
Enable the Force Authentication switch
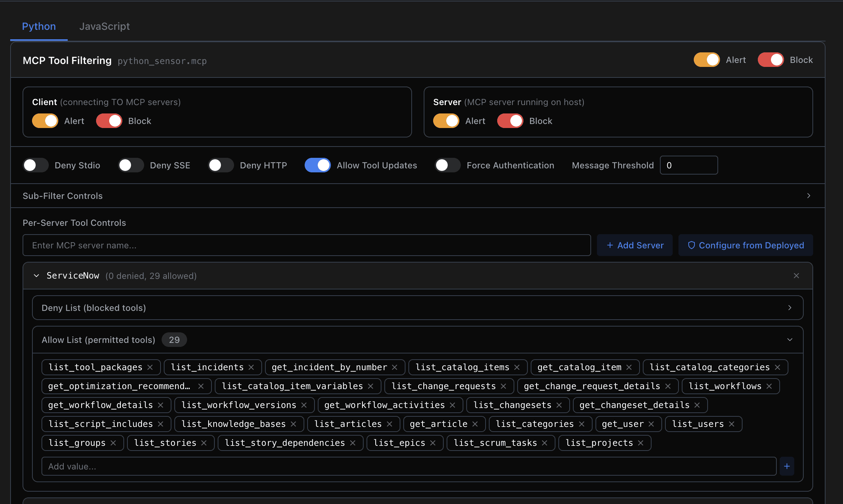pos(448,165)
